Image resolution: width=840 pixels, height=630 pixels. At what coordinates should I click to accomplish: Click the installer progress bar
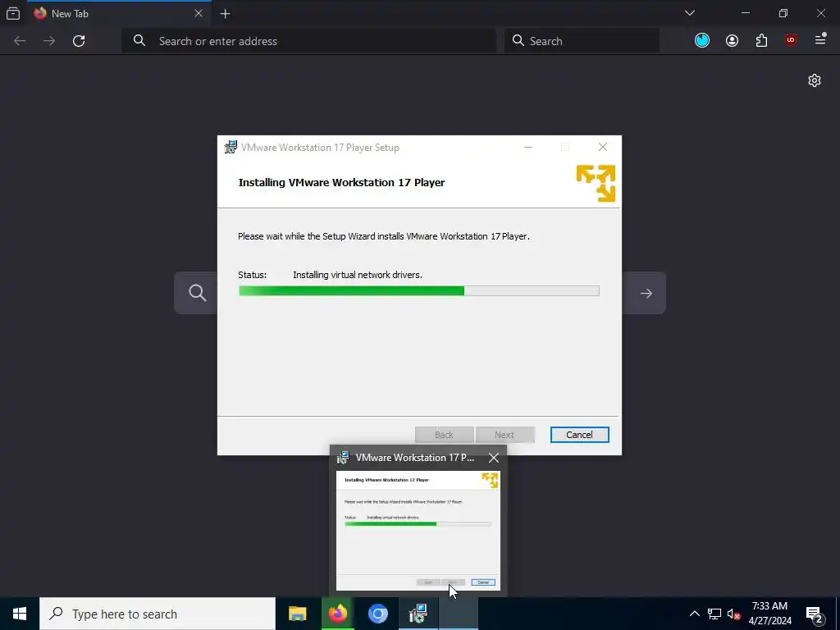click(419, 291)
